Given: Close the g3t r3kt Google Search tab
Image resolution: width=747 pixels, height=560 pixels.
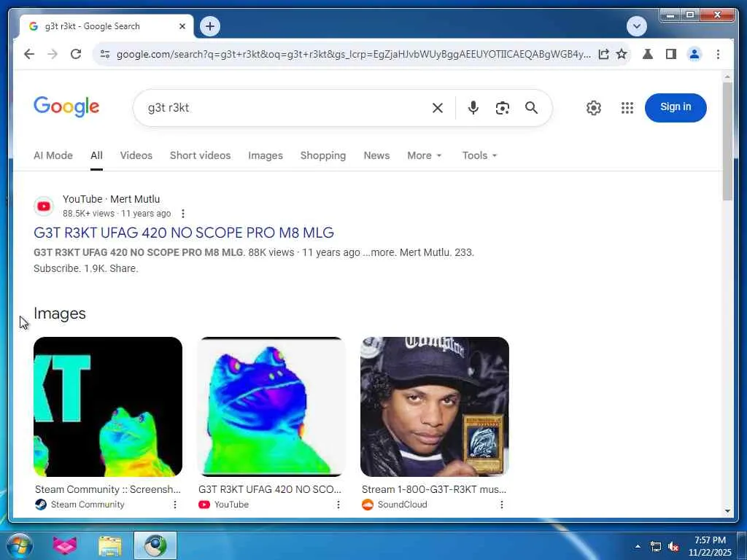Looking at the screenshot, I should tap(182, 27).
